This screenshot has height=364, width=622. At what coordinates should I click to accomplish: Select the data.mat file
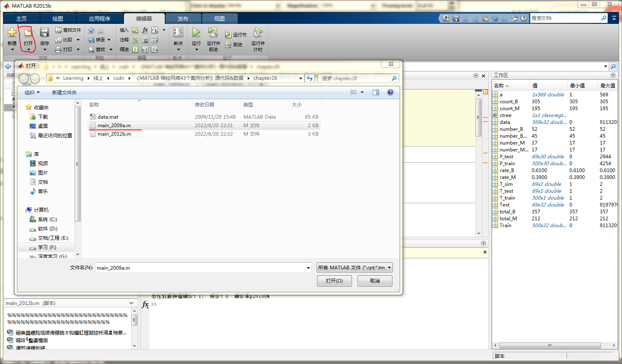pyautogui.click(x=204, y=117)
